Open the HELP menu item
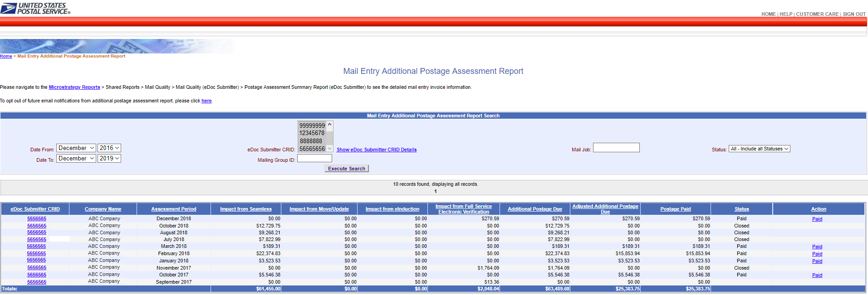 tap(786, 15)
